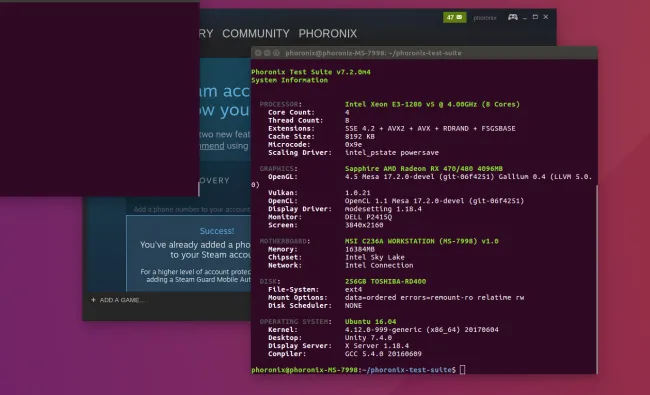Close the Steam client window
Image resolution: width=650 pixels, height=395 pixels.
(546, 17)
